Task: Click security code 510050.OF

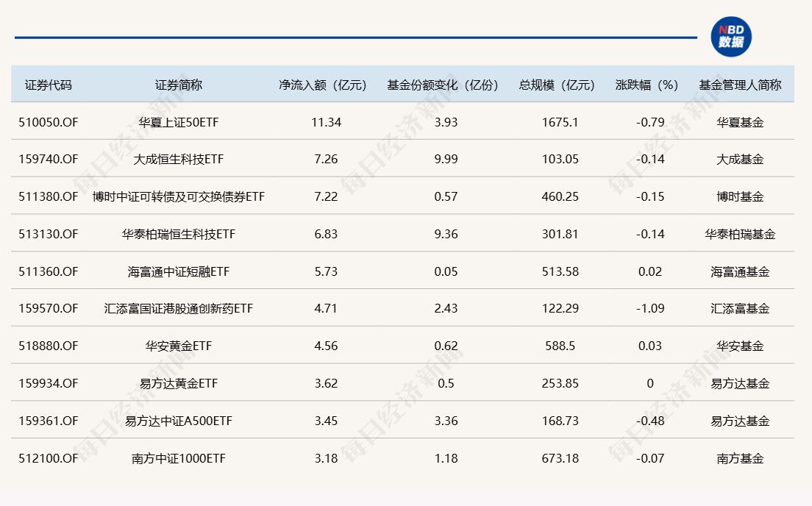Action: [x=48, y=122]
